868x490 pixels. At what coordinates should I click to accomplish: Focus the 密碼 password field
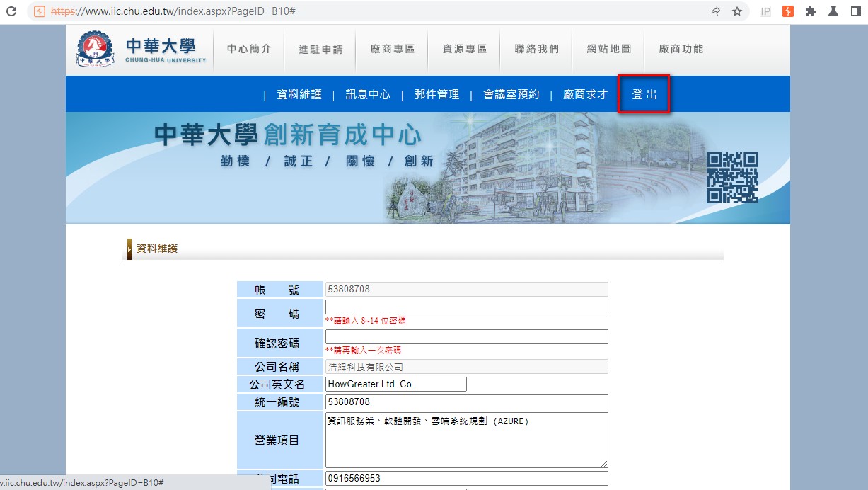click(467, 307)
